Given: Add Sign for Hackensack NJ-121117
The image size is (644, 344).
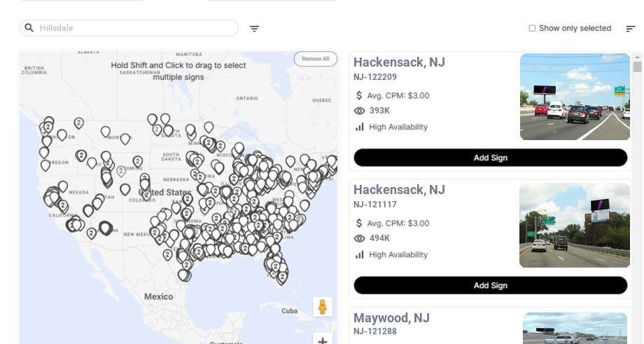Looking at the screenshot, I should (490, 285).
